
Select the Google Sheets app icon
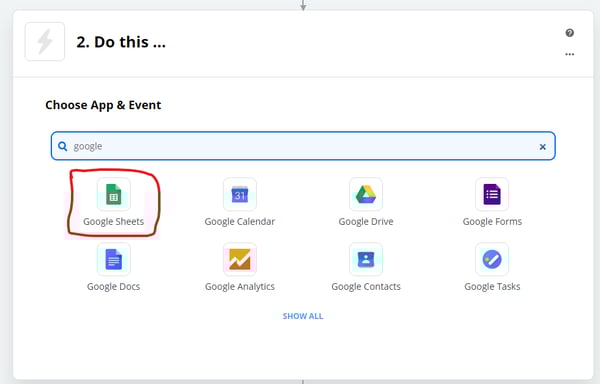[114, 194]
